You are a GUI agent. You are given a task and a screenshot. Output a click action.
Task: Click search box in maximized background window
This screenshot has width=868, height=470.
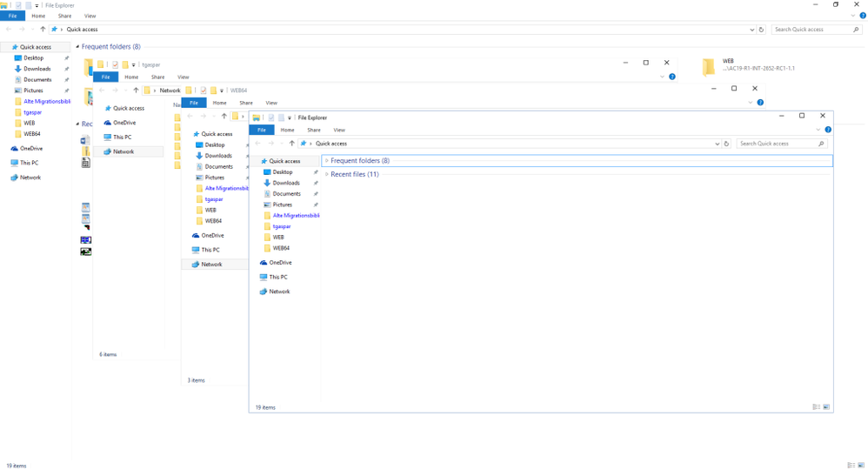pyautogui.click(x=816, y=30)
